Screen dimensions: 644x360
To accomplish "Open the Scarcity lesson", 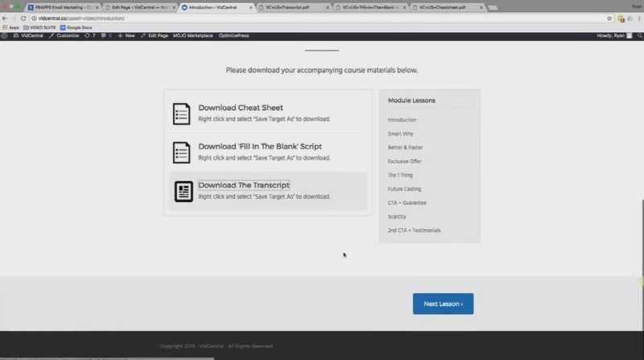I will [x=397, y=217].
